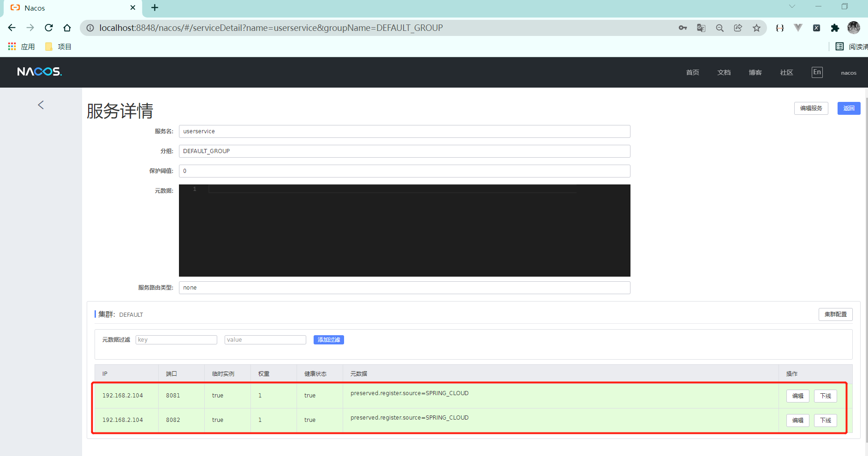
Task: Click the NACOS logo
Action: point(39,71)
